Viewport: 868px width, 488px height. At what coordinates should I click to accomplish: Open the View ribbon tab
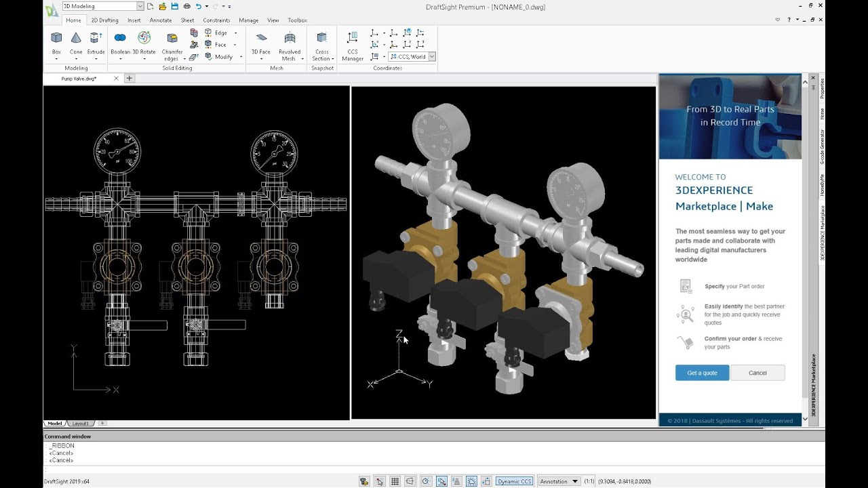273,20
